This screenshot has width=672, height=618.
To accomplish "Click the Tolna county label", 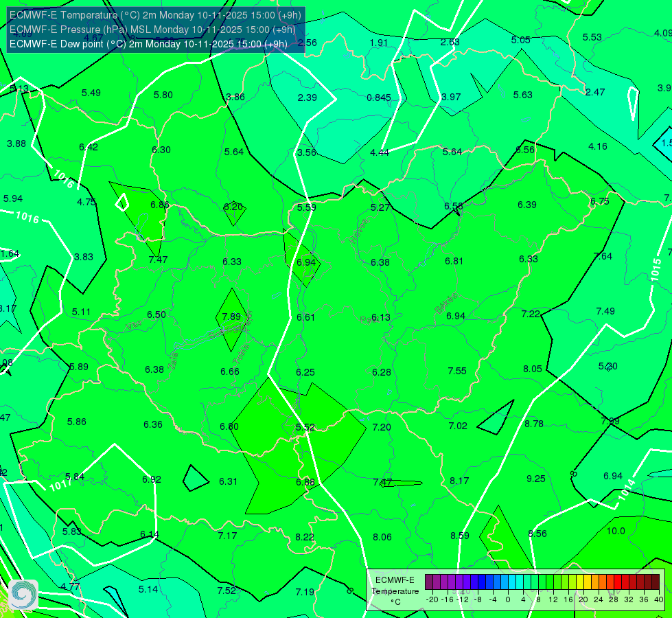I will tap(242, 354).
